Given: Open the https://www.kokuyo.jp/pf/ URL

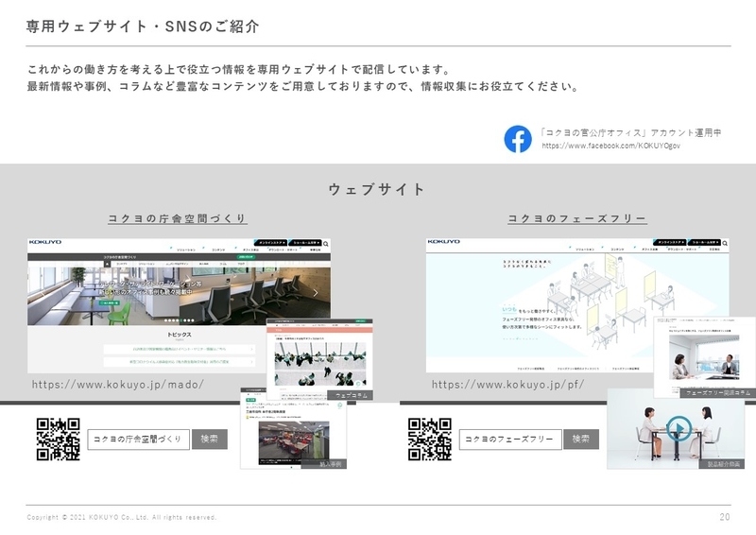Looking at the screenshot, I should 507,385.
